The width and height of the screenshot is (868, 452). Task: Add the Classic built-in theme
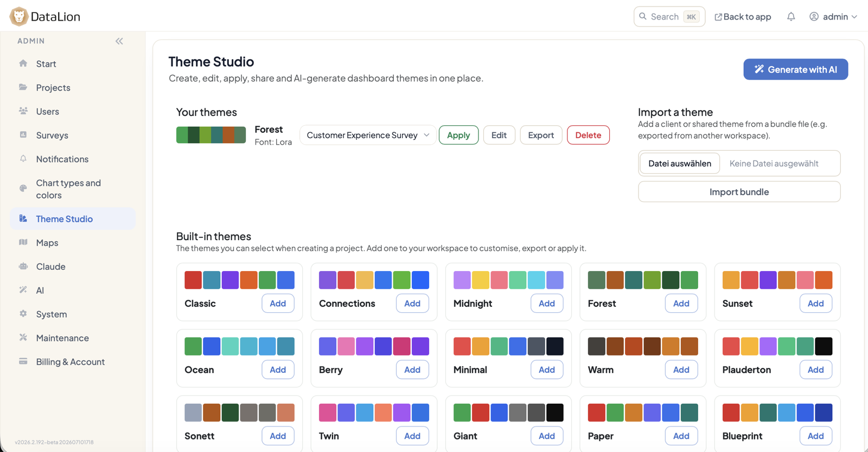pos(278,304)
